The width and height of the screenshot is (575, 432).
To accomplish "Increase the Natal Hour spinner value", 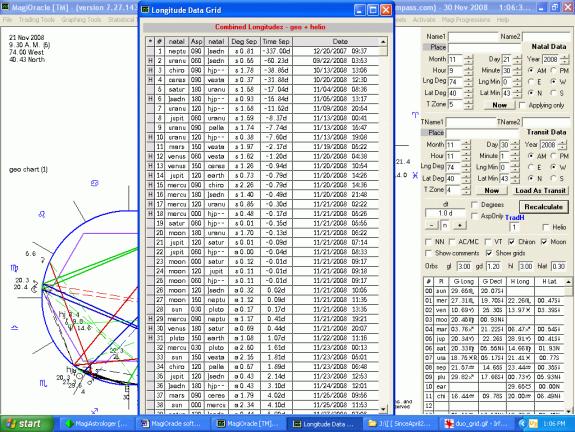I will [468, 68].
